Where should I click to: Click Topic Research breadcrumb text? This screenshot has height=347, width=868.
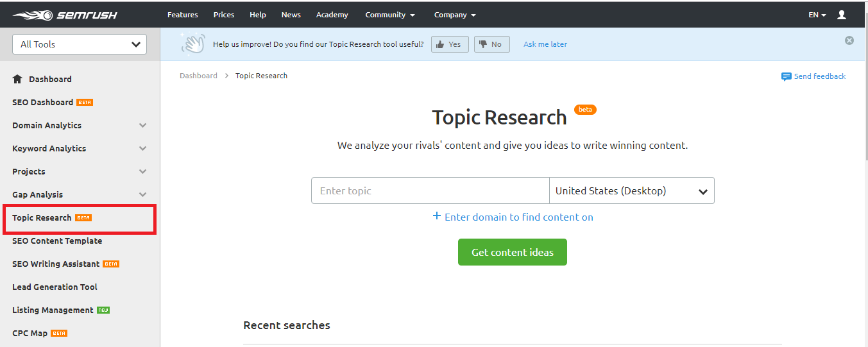[261, 76]
